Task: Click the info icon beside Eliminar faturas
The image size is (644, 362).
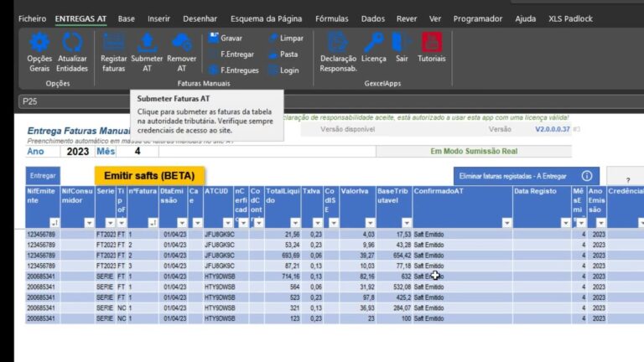Action: point(587,176)
